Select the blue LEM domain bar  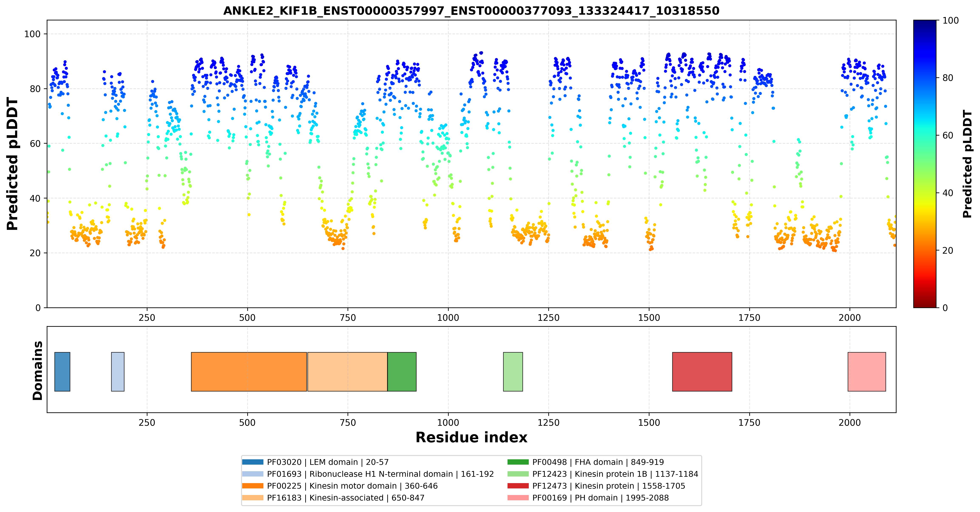point(62,371)
